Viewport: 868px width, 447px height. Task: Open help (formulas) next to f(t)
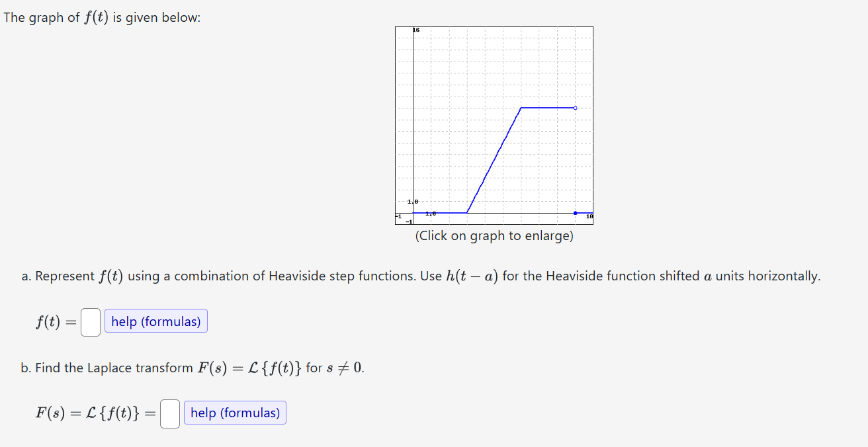click(155, 321)
